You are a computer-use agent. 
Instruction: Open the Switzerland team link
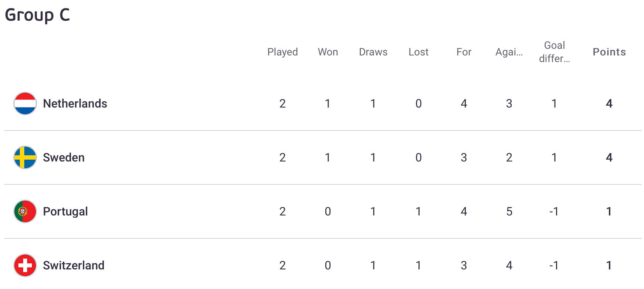click(74, 265)
